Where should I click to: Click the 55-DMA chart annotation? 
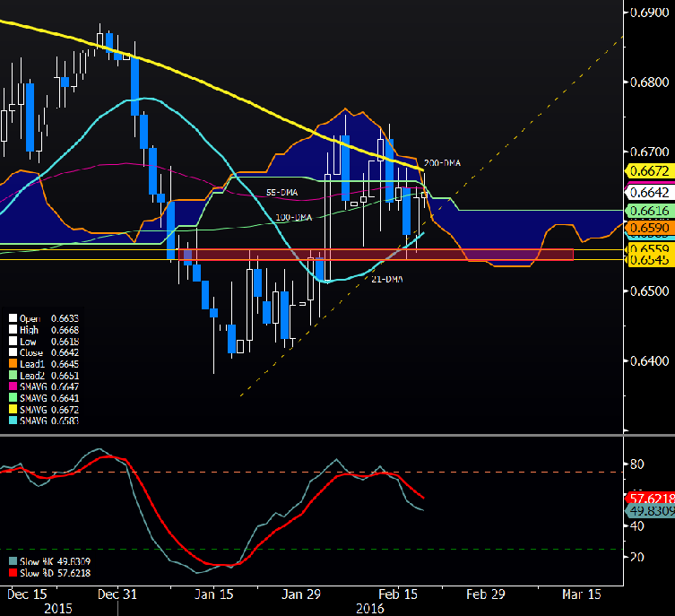click(x=282, y=193)
